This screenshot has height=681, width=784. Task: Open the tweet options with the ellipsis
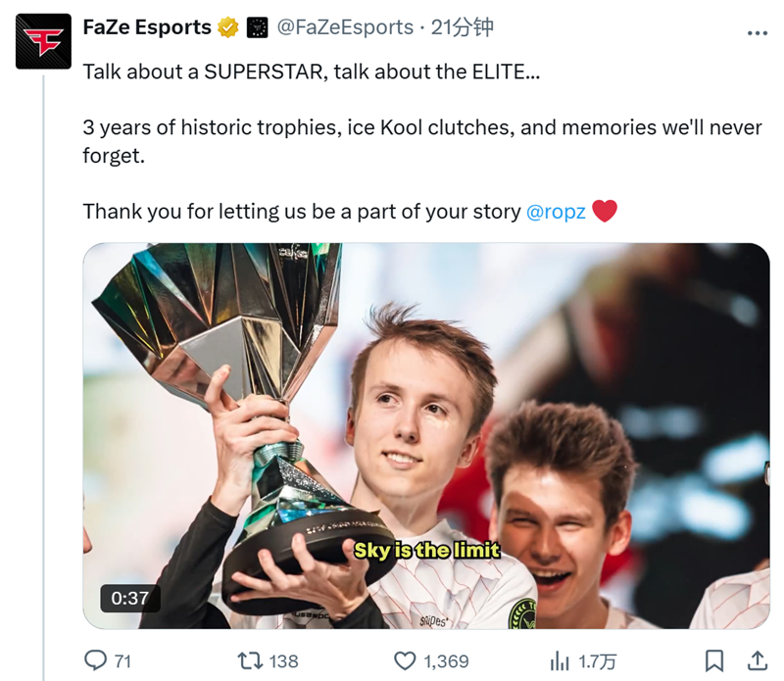click(x=759, y=31)
